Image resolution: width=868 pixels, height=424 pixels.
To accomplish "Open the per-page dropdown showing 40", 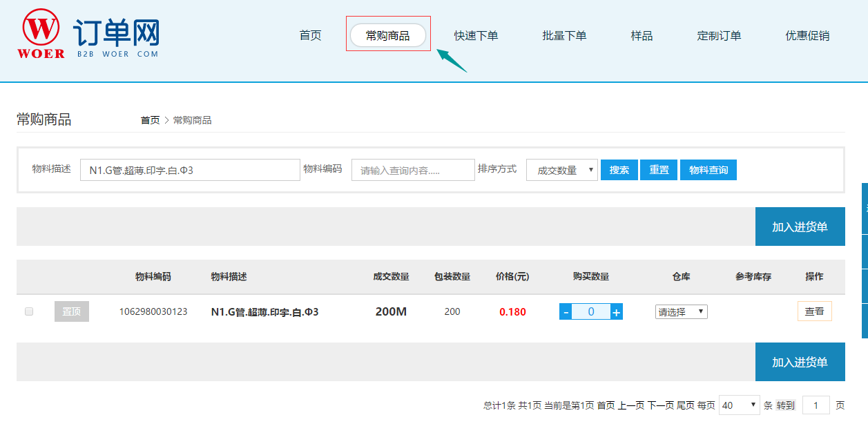I will pos(739,405).
